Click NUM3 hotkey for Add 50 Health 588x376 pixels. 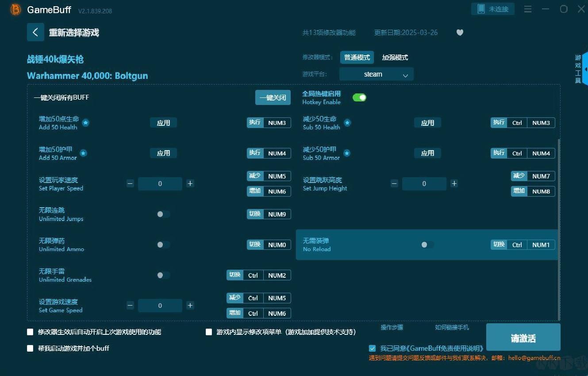(269, 123)
